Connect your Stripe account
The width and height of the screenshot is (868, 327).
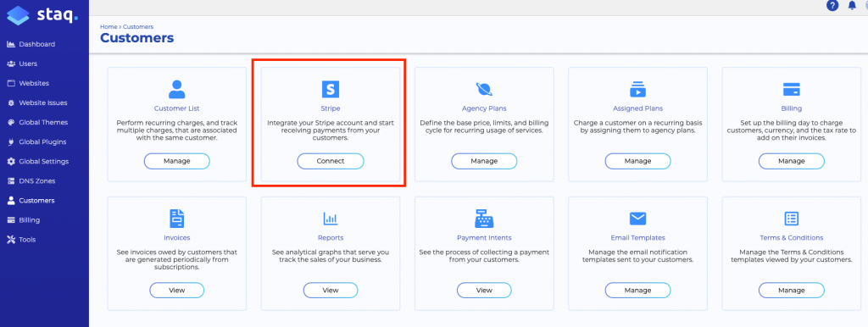point(331,161)
